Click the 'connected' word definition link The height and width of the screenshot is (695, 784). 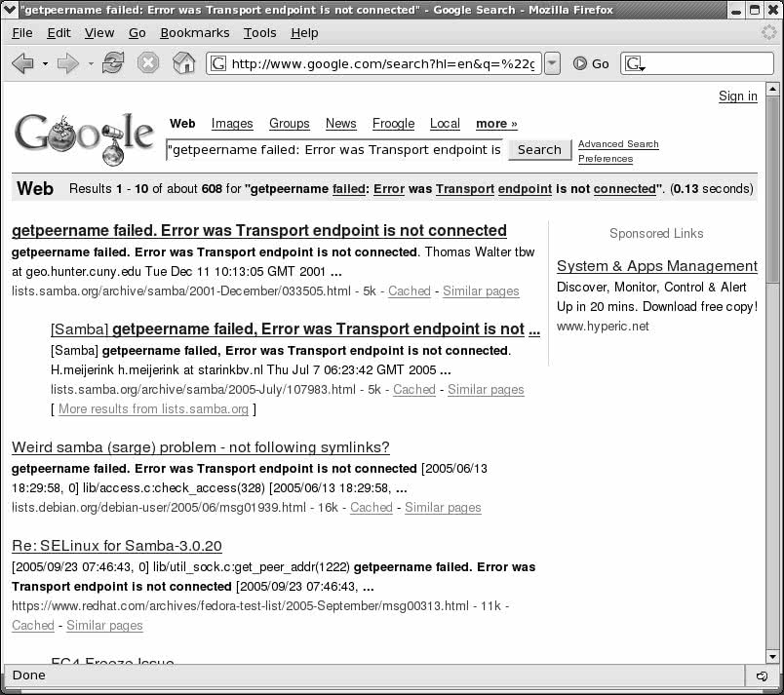624,189
